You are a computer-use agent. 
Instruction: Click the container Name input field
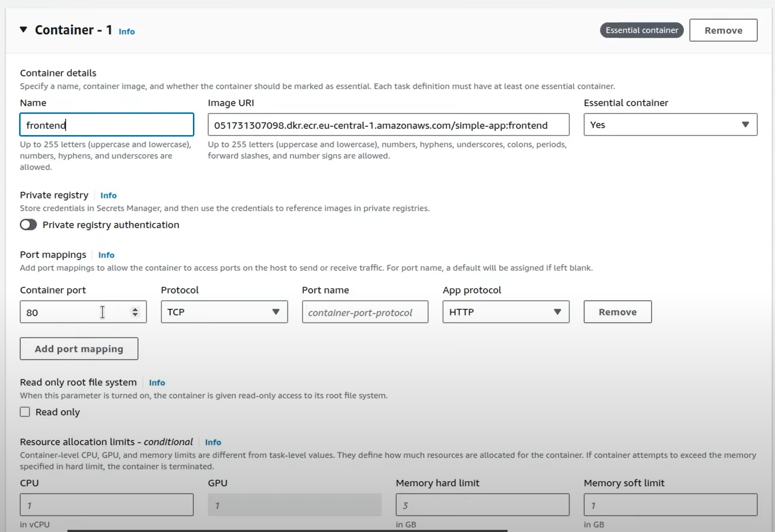pyautogui.click(x=106, y=125)
